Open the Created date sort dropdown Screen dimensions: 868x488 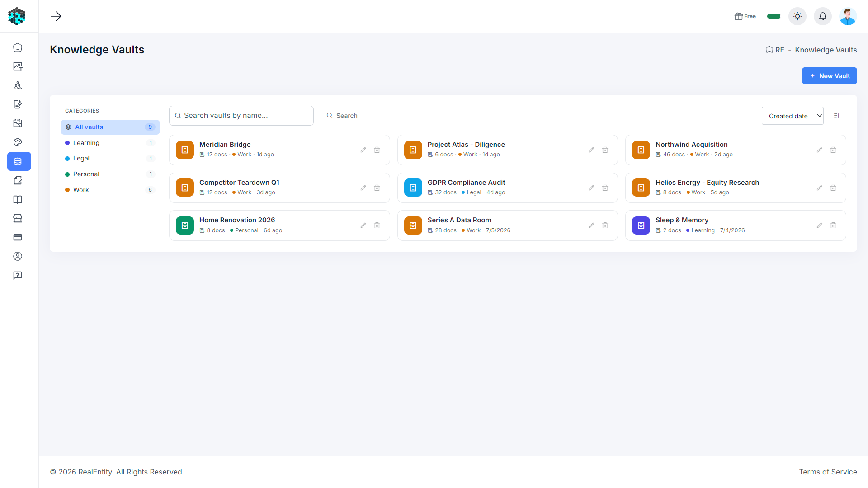pyautogui.click(x=793, y=116)
